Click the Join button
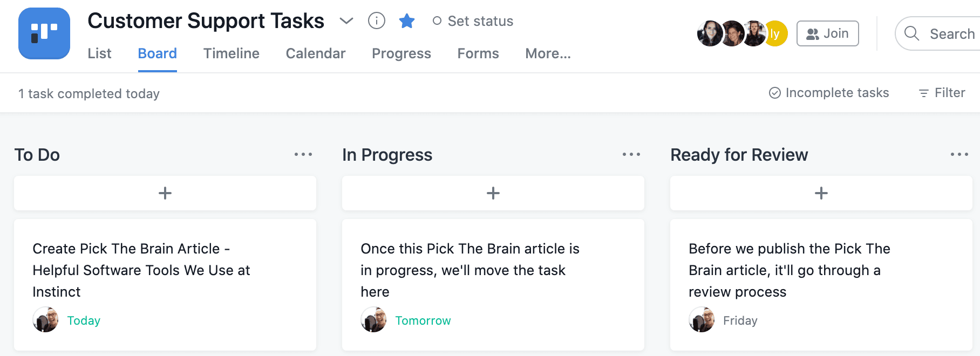This screenshot has height=356, width=980. (x=827, y=33)
